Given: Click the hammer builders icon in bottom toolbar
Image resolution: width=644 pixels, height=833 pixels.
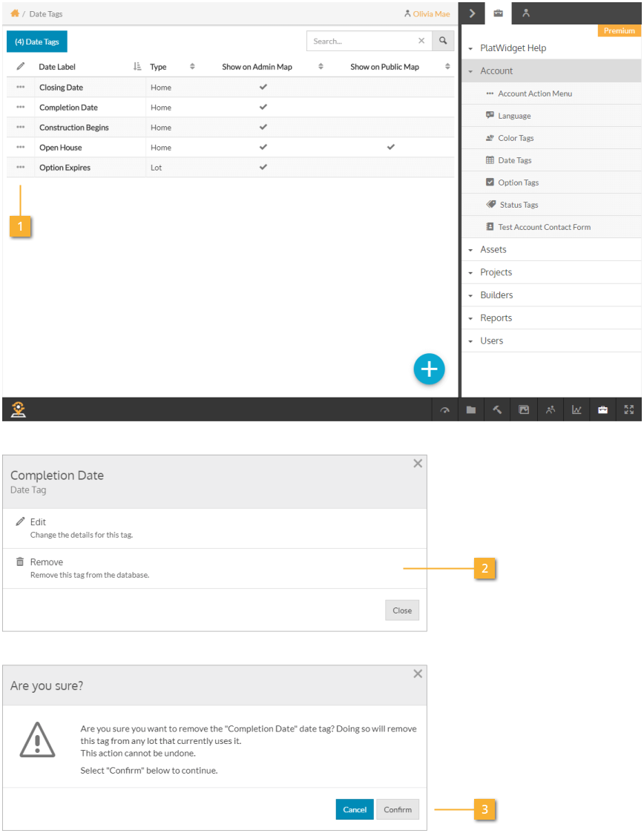Looking at the screenshot, I should pyautogui.click(x=497, y=409).
